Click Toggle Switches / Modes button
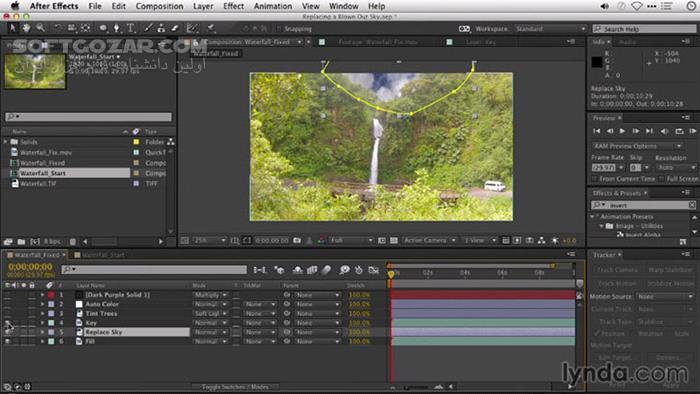 (235, 387)
